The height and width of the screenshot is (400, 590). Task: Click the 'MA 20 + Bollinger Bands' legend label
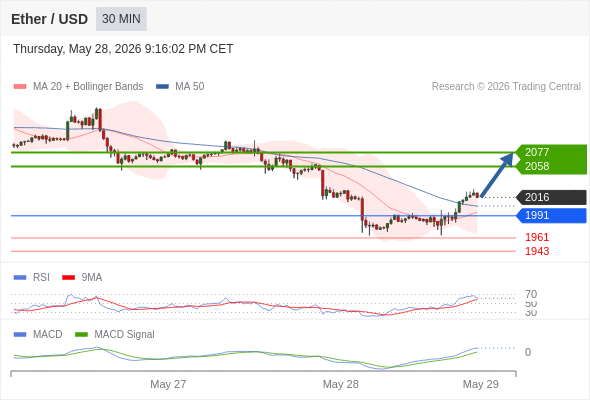coord(88,87)
